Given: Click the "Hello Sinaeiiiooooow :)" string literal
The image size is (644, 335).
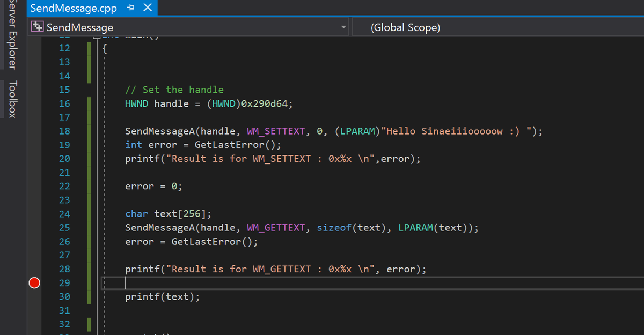Looking at the screenshot, I should coord(456,131).
